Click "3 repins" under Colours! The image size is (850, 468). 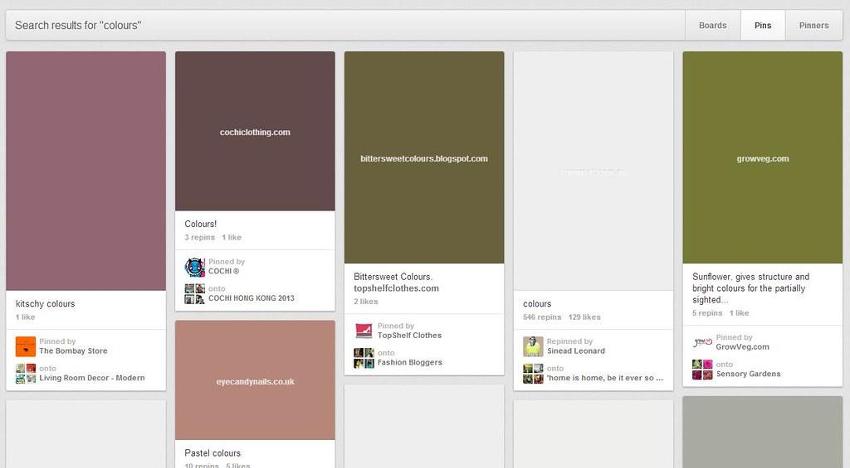199,238
